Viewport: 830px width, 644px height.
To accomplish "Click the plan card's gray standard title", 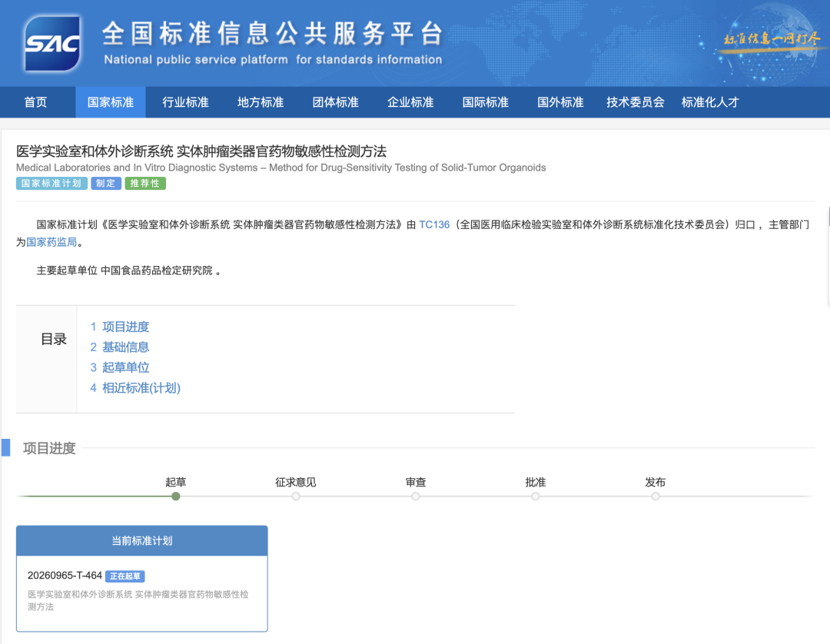I will pos(138,601).
